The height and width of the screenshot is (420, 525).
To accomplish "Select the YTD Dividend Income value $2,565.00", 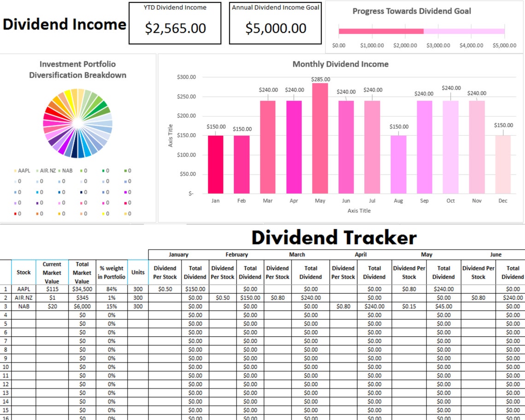I will tap(175, 28).
